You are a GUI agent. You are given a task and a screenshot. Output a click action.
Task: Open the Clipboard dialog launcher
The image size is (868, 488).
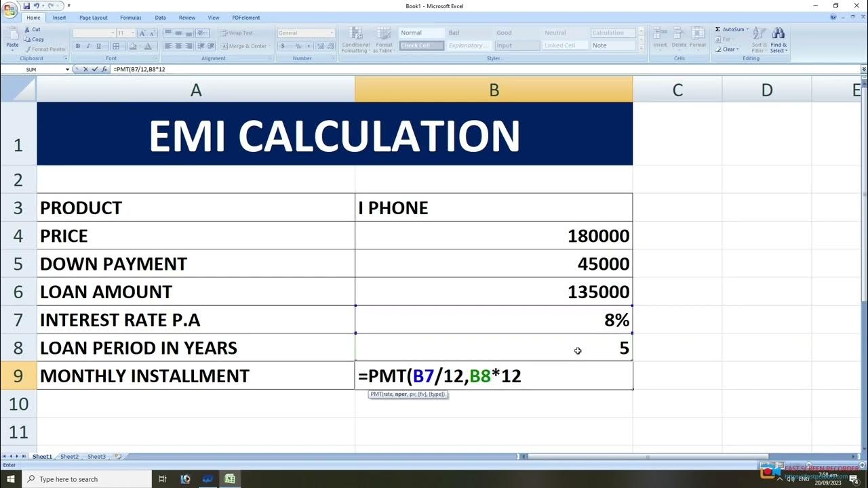(66, 58)
